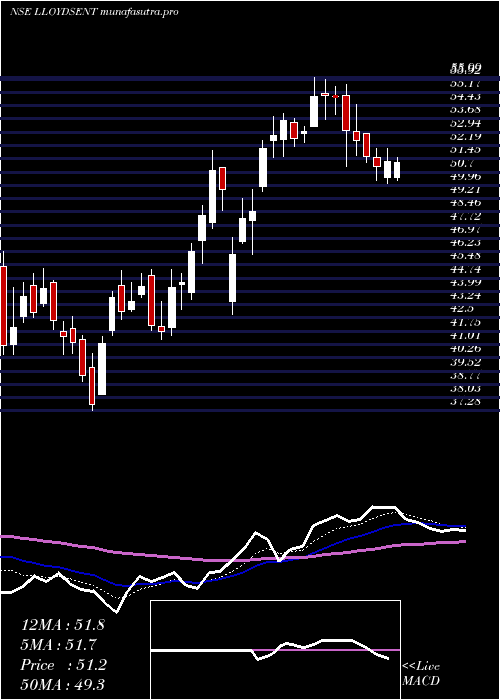The width and height of the screenshot is (500, 700).
Task: Click the 44.74 price axis label
Action: pos(465,269)
